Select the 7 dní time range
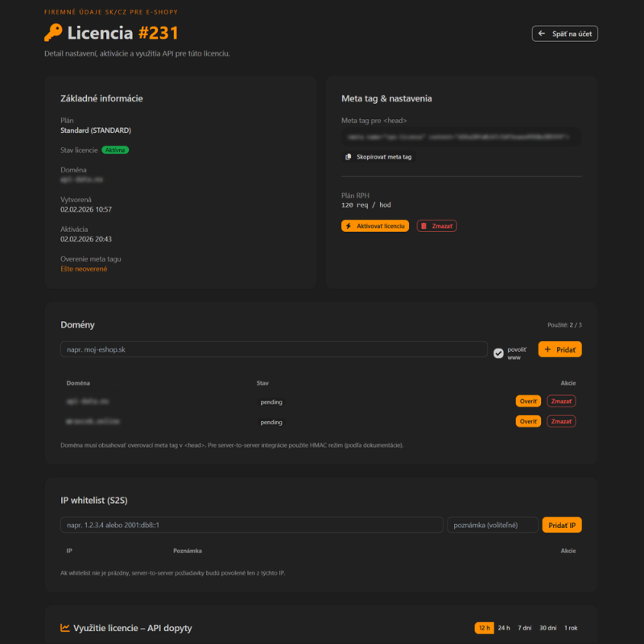Screen dimensions: 644x644 525,628
